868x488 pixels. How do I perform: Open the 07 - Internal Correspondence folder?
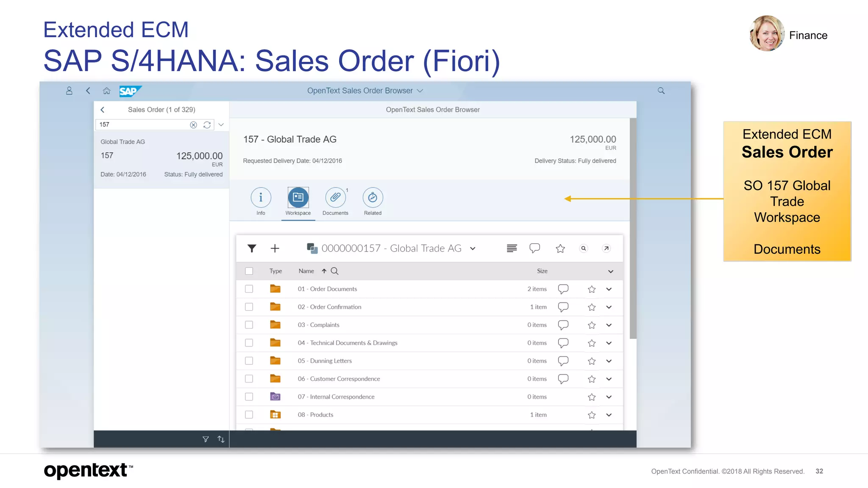pos(336,397)
